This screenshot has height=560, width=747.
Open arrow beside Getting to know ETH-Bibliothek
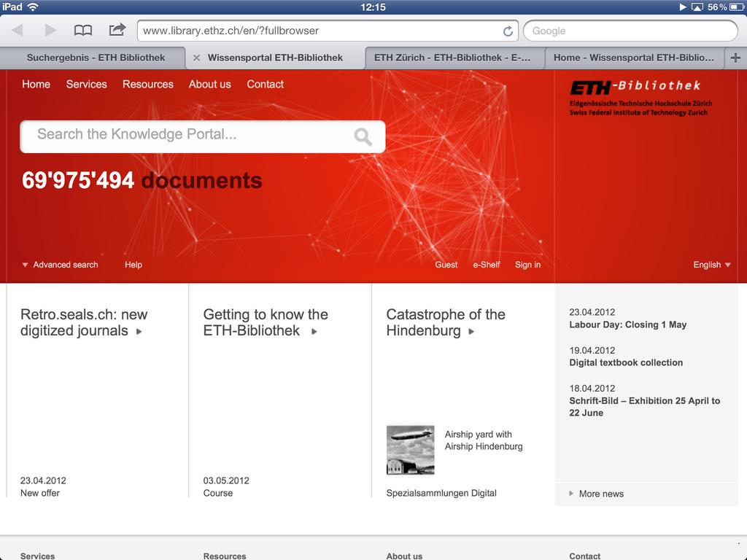click(314, 332)
